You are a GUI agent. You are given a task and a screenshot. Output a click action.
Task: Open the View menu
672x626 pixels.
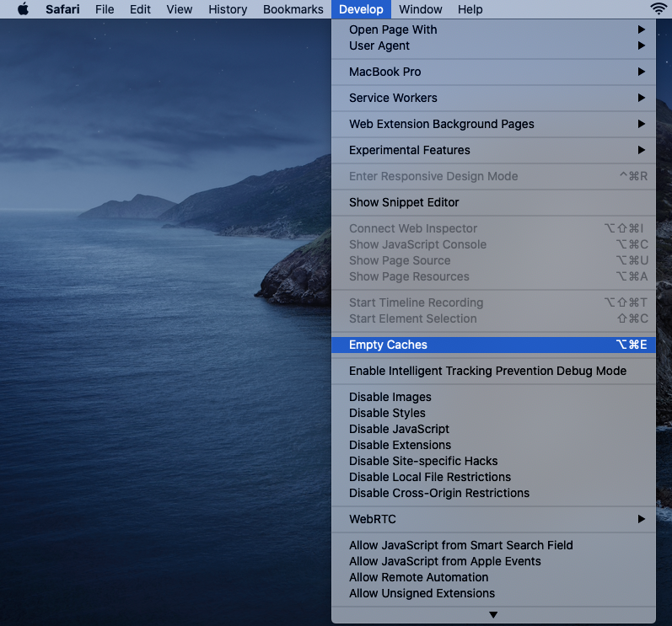pyautogui.click(x=179, y=9)
